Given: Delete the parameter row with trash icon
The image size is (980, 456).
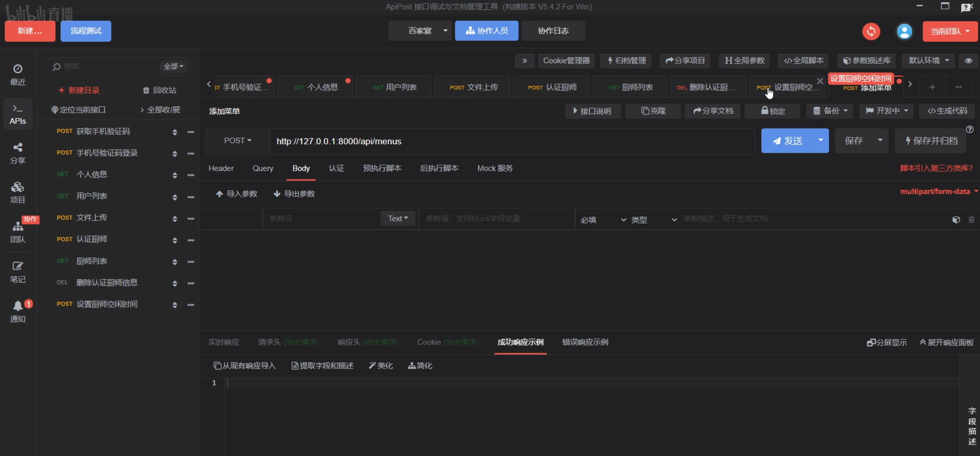Looking at the screenshot, I should (x=971, y=220).
